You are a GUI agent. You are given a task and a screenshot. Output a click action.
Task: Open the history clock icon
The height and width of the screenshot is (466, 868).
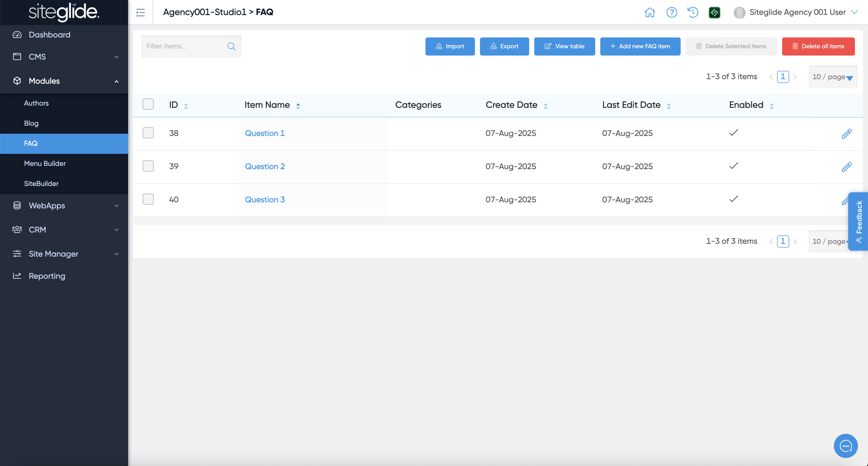click(x=693, y=13)
